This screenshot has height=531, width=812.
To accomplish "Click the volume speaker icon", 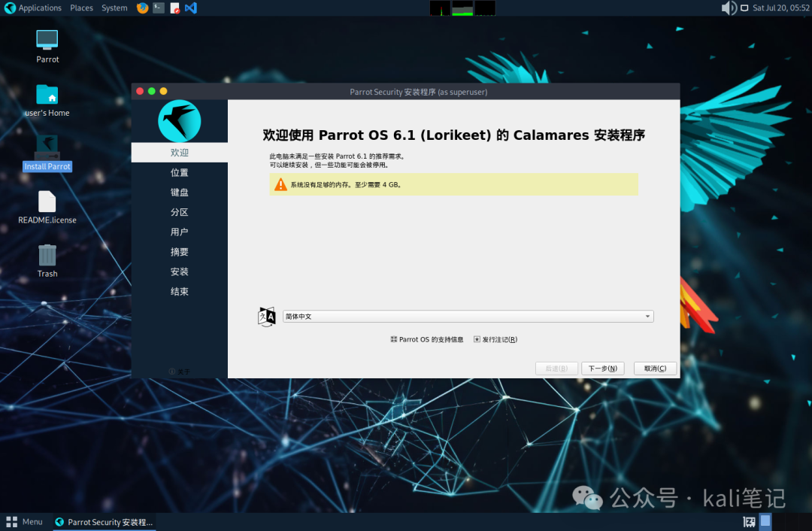I will [729, 8].
